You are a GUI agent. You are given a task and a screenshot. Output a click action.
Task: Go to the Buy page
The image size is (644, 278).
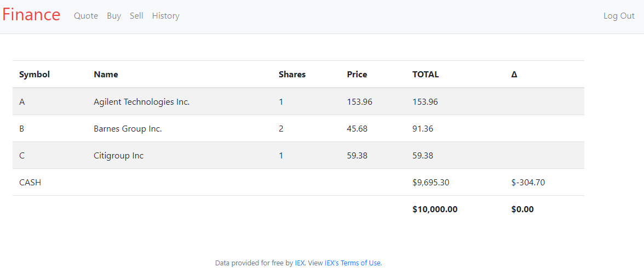point(114,16)
